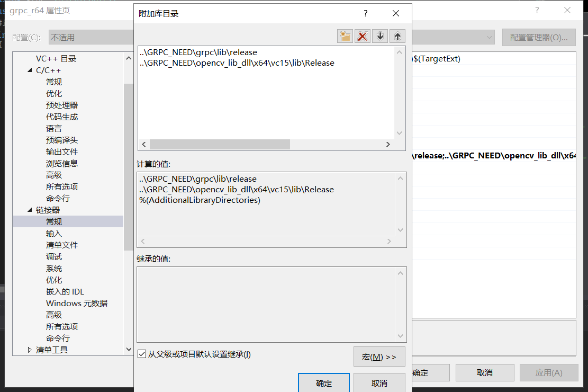Click the 宏(M) button

click(x=379, y=356)
